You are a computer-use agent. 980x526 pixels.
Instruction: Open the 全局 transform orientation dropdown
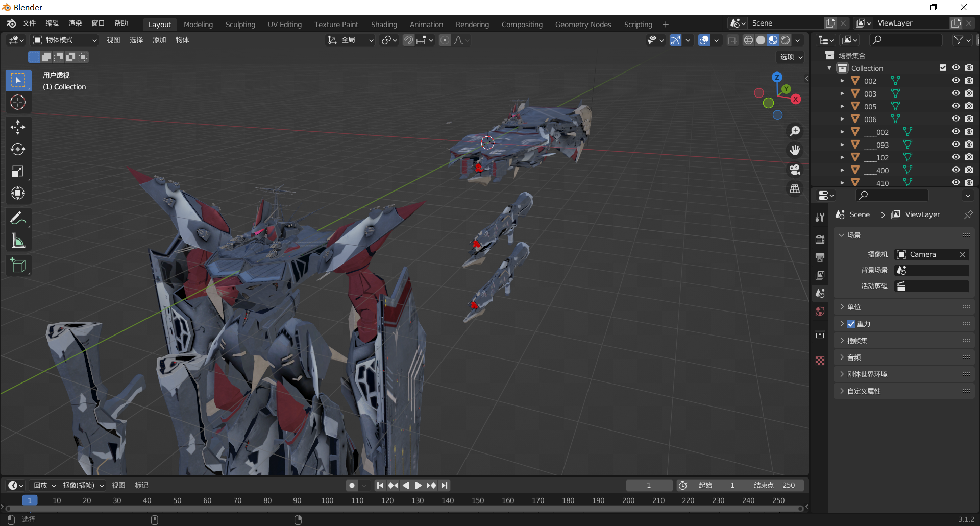(350, 40)
